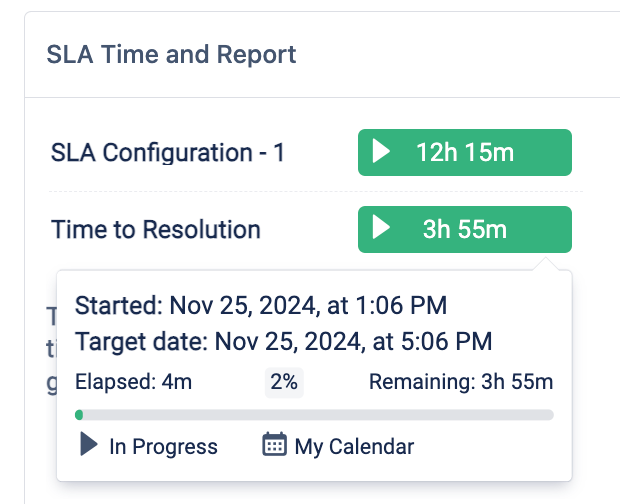Click the play icon in 12h 15m badge

point(380,153)
